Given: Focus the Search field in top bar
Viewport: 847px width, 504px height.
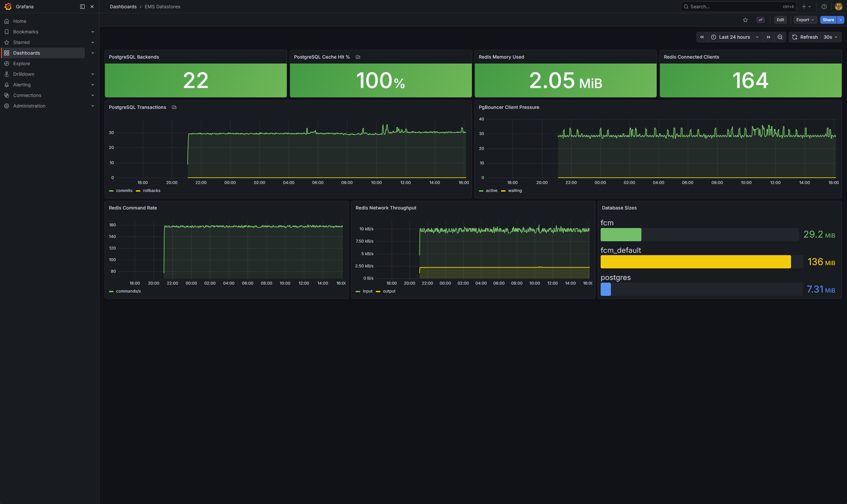Looking at the screenshot, I should click(x=738, y=6).
